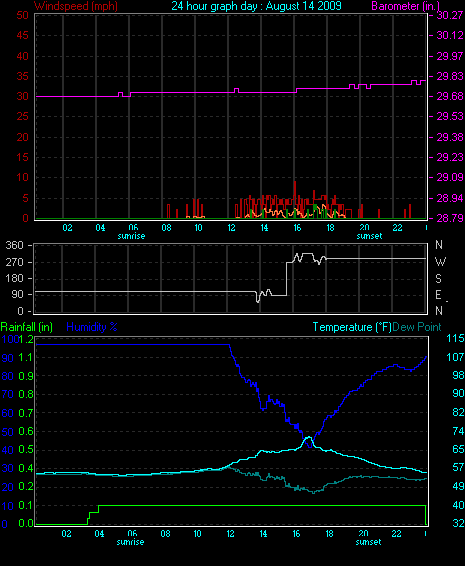This screenshot has height=566, width=465.
Task: Pick temperature scale label 82
Action: coord(458,412)
